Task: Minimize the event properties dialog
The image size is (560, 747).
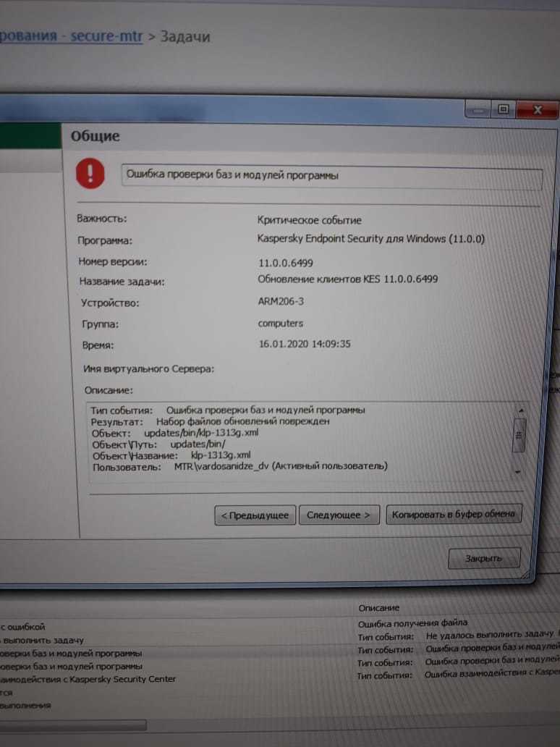Action: point(479,110)
